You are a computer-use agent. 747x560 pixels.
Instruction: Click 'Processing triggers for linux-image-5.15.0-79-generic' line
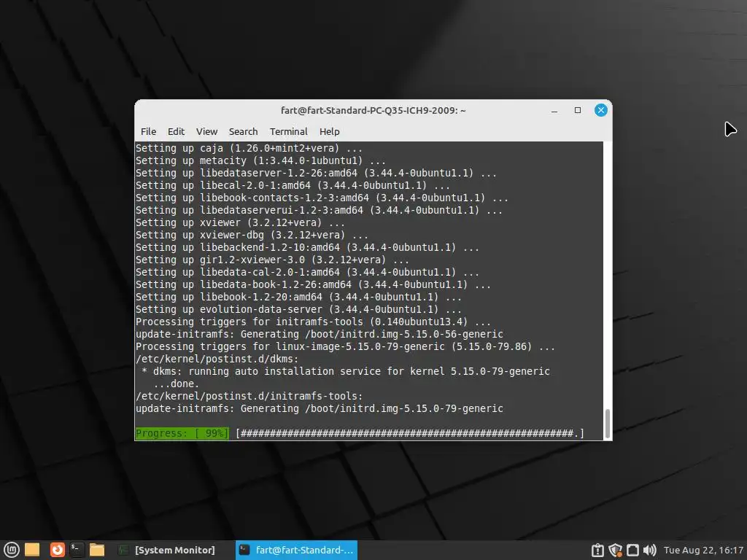pos(345,346)
